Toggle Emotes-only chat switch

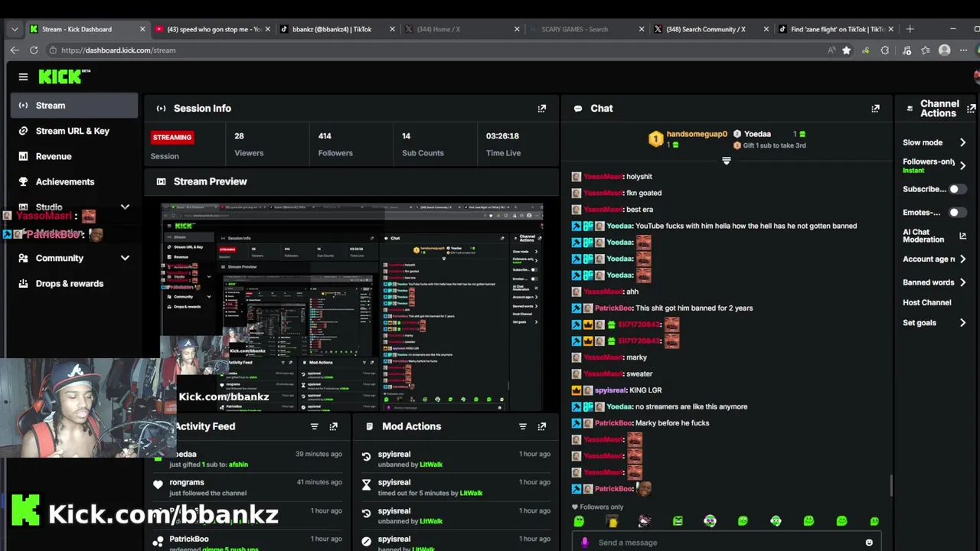[x=957, y=212]
